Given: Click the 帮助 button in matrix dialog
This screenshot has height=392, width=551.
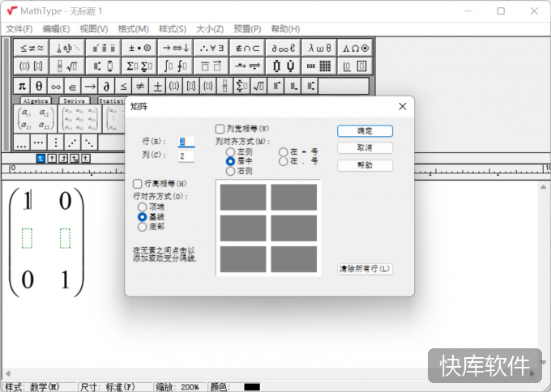Looking at the screenshot, I should pyautogui.click(x=365, y=165).
